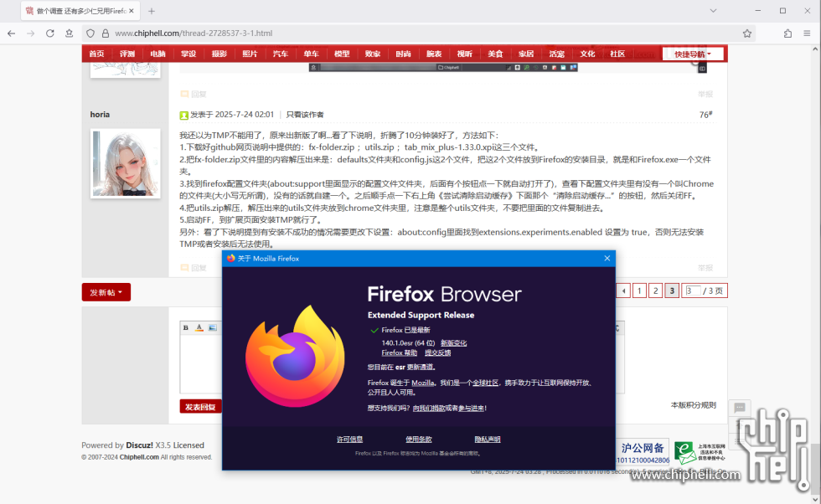Click the large Firefox logo in dialog
821x504 pixels.
(295, 356)
